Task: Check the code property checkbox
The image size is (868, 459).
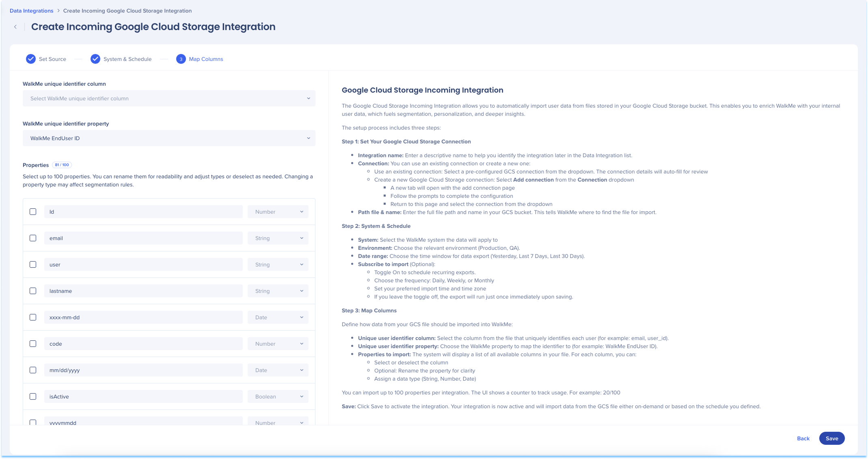Action: [33, 344]
